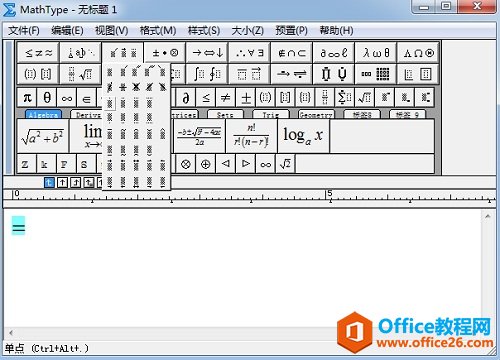Screen dimensions: 500x360
Task: Insert the not-equal ≠ symbol
Action: 226,98
